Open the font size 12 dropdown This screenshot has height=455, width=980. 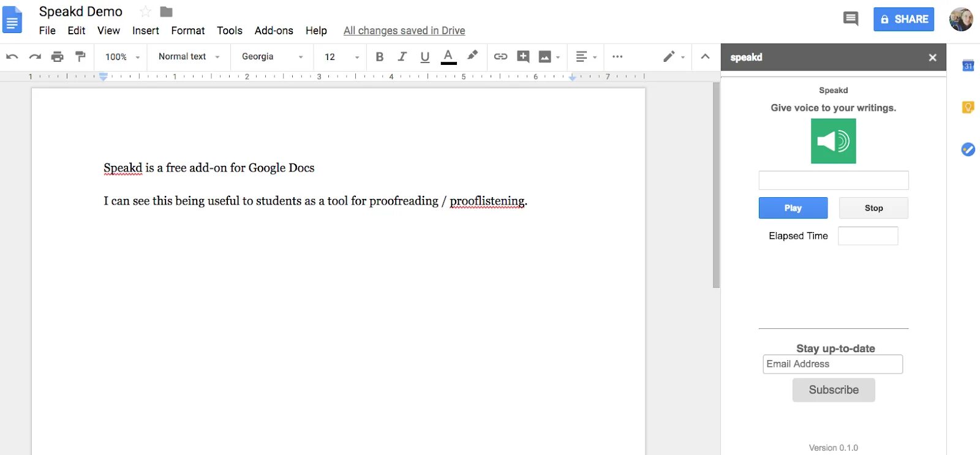tap(342, 57)
